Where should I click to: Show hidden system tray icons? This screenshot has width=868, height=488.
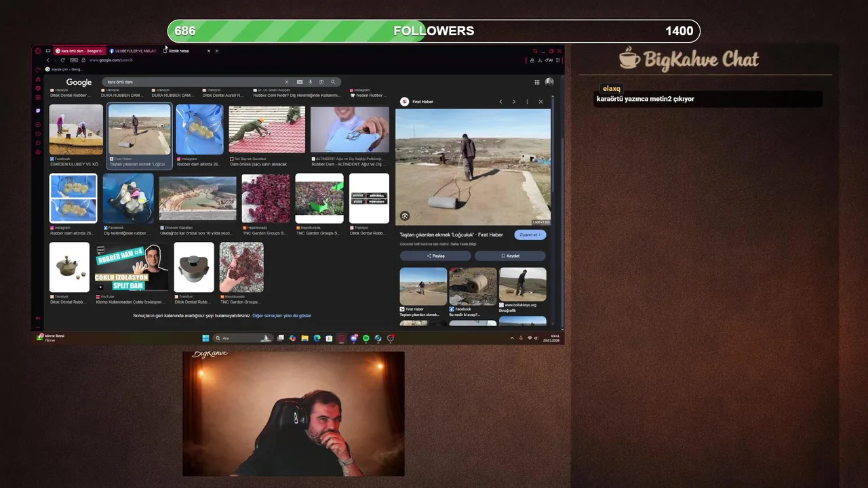[512, 338]
